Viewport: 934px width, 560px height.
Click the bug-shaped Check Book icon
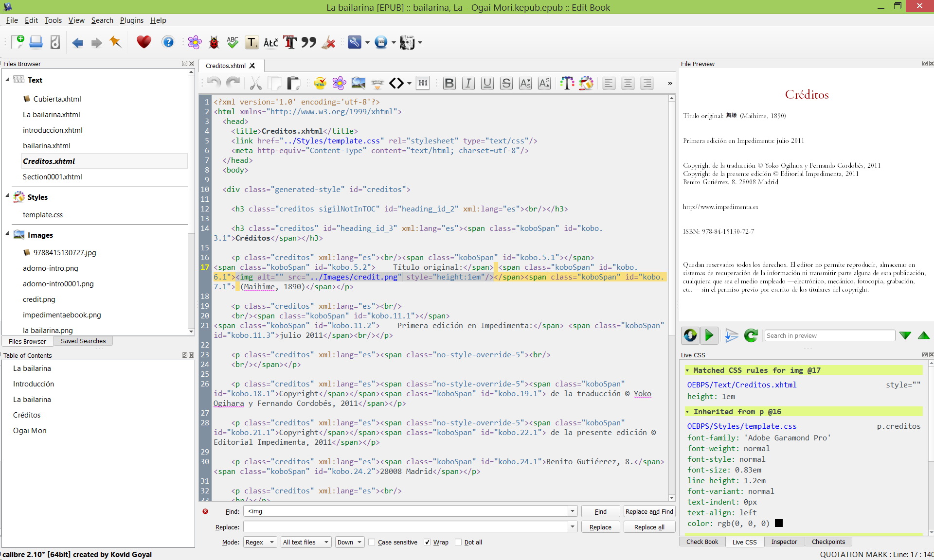pos(214,43)
